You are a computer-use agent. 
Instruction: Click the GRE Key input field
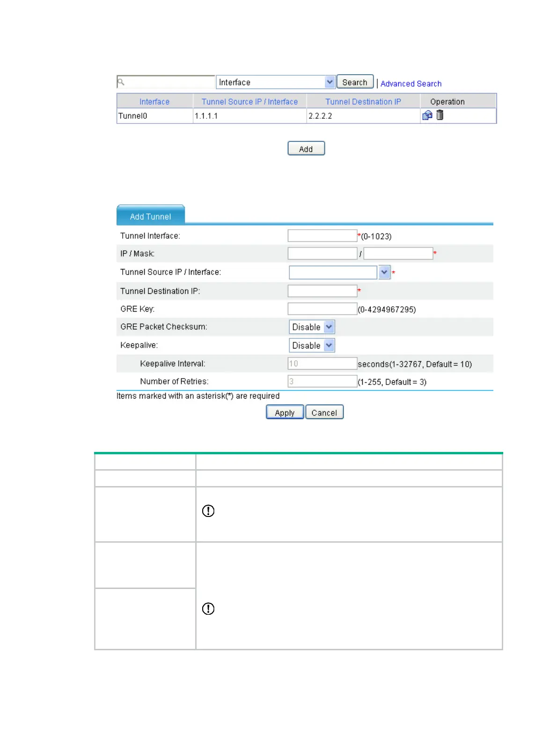click(x=322, y=309)
